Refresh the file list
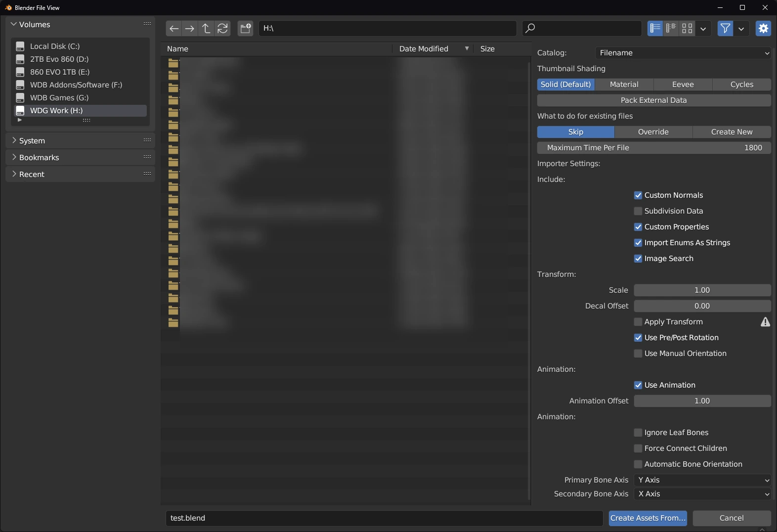Screen dimensions: 777x532 tap(222, 29)
